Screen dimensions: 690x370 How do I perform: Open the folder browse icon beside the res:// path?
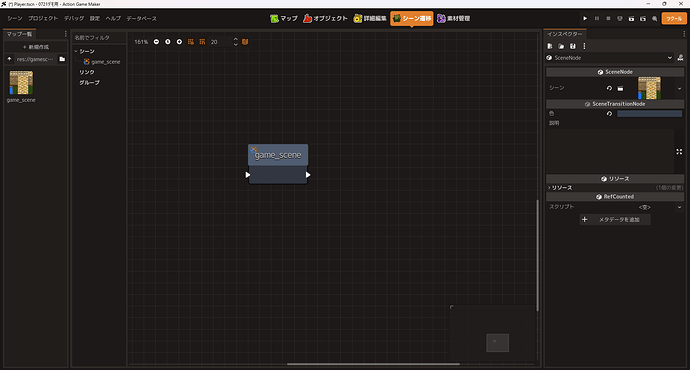pos(62,59)
